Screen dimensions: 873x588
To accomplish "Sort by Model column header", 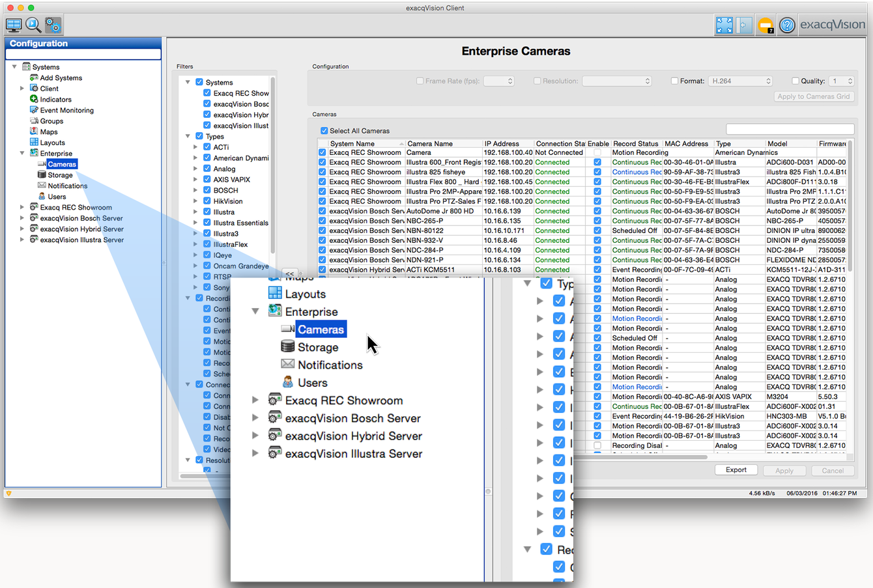I will coord(791,143).
